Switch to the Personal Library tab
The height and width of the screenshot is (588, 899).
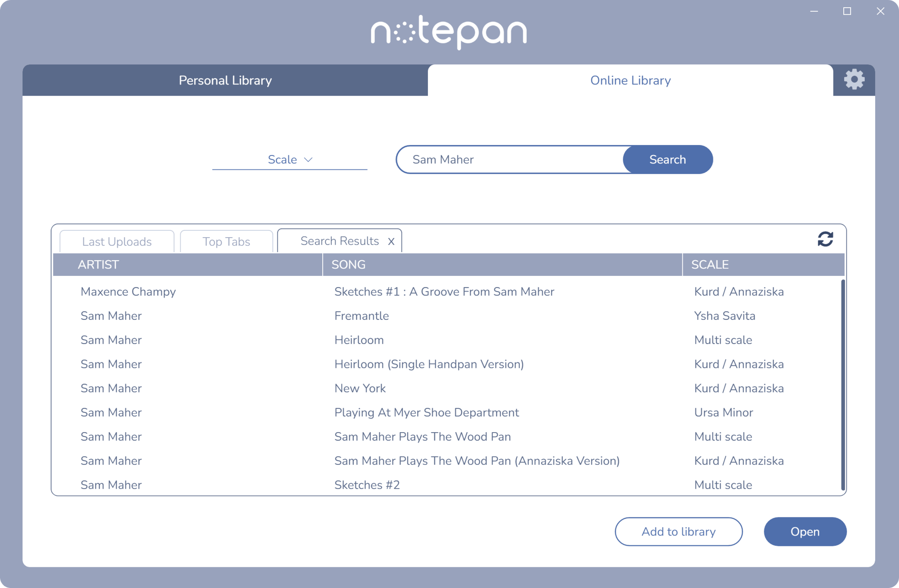click(x=225, y=80)
